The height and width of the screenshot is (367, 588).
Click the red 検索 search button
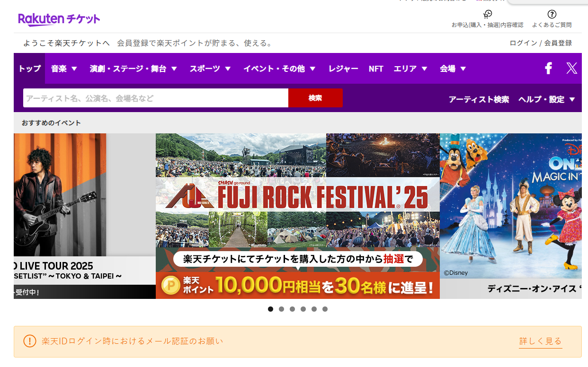point(315,98)
